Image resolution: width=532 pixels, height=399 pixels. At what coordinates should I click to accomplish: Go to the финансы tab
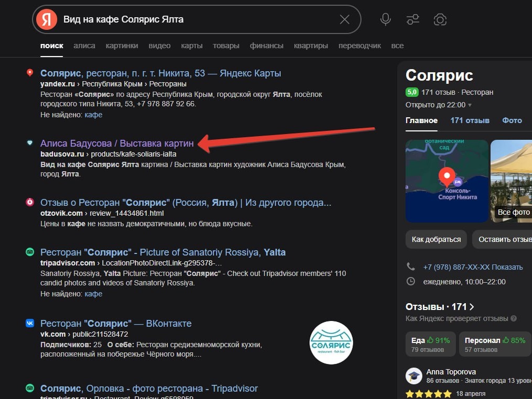pyautogui.click(x=267, y=46)
